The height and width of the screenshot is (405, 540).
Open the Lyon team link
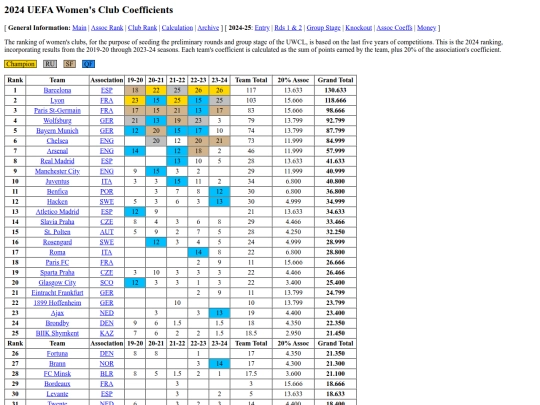57,101
